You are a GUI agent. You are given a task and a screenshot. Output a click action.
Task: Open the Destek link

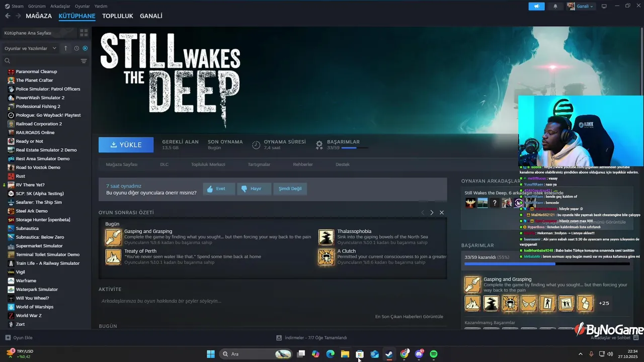point(343,164)
